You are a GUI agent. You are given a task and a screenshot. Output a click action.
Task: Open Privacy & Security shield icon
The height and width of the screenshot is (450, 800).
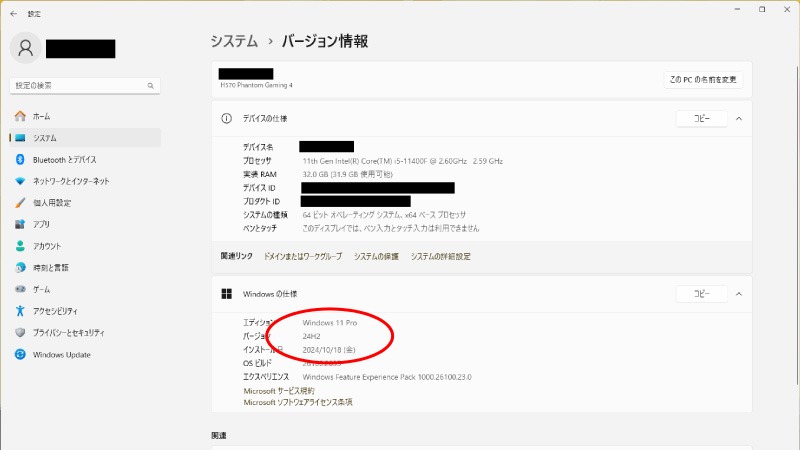[x=19, y=333]
